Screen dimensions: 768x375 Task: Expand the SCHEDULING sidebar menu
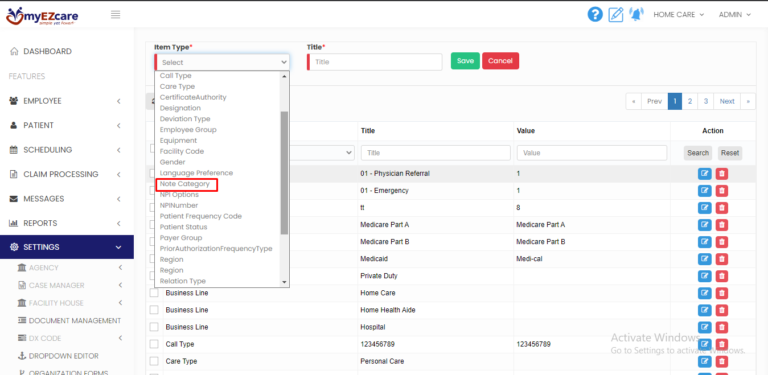tap(67, 150)
